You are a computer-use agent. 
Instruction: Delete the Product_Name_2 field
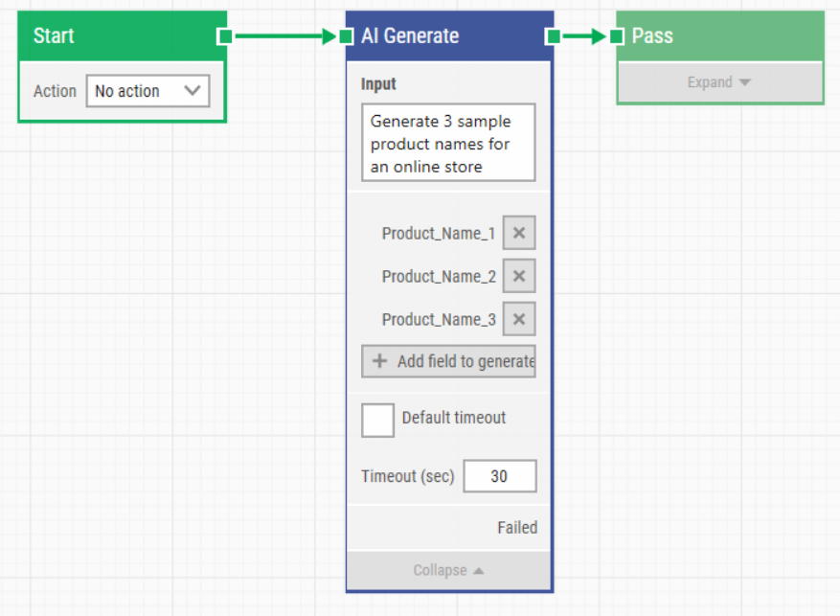tap(518, 276)
